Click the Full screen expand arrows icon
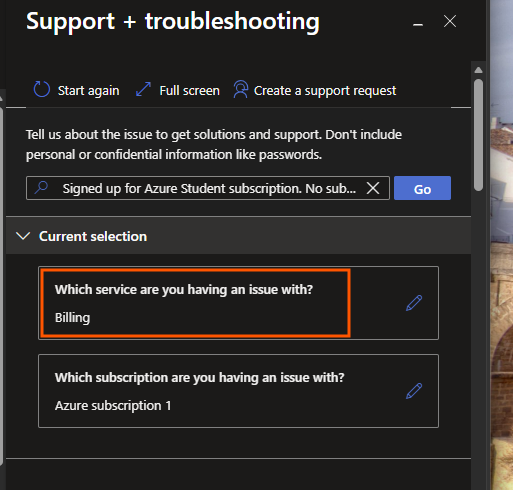 click(143, 90)
